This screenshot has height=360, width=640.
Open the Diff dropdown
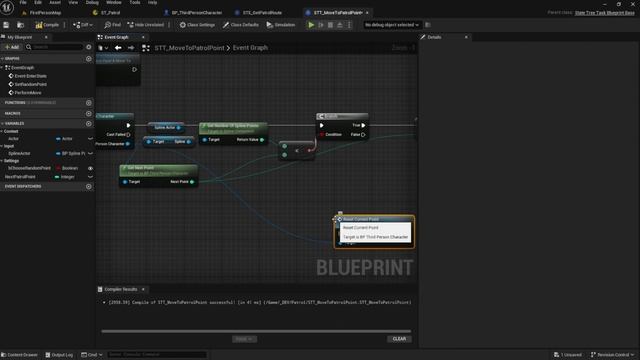82,25
